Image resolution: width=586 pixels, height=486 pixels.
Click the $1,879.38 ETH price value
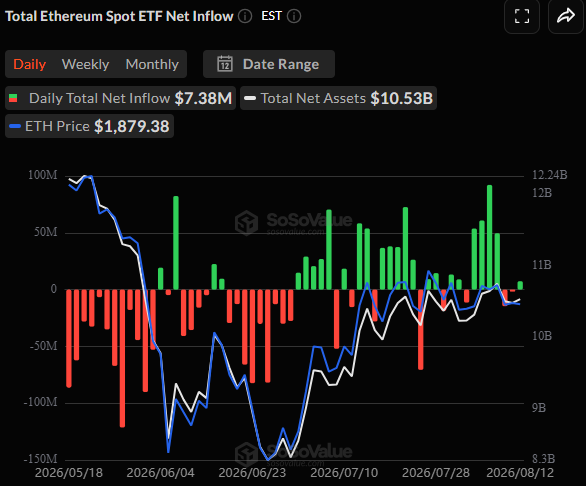132,126
